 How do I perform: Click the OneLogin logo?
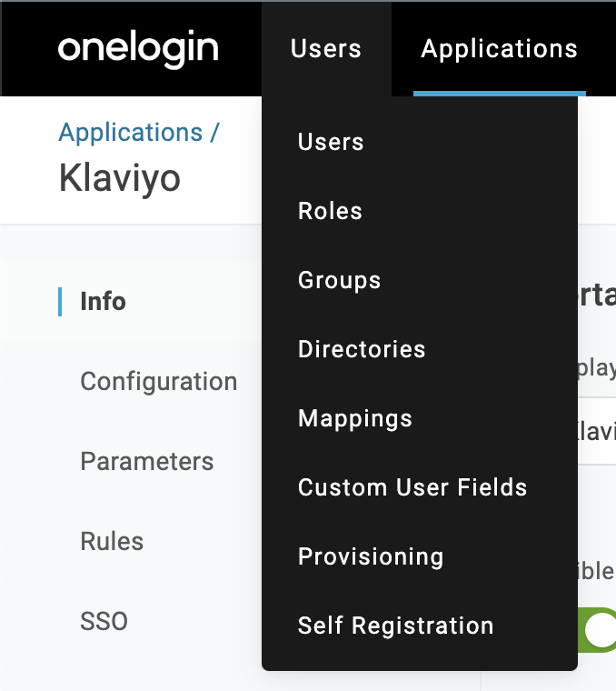138,48
